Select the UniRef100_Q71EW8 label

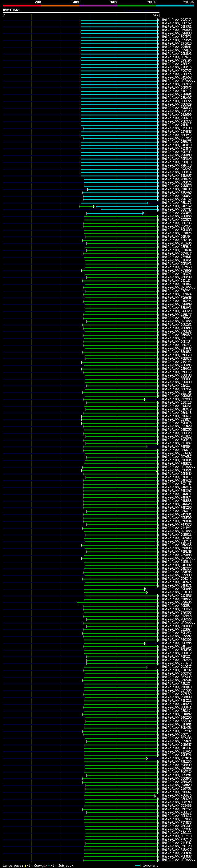click(176, 128)
